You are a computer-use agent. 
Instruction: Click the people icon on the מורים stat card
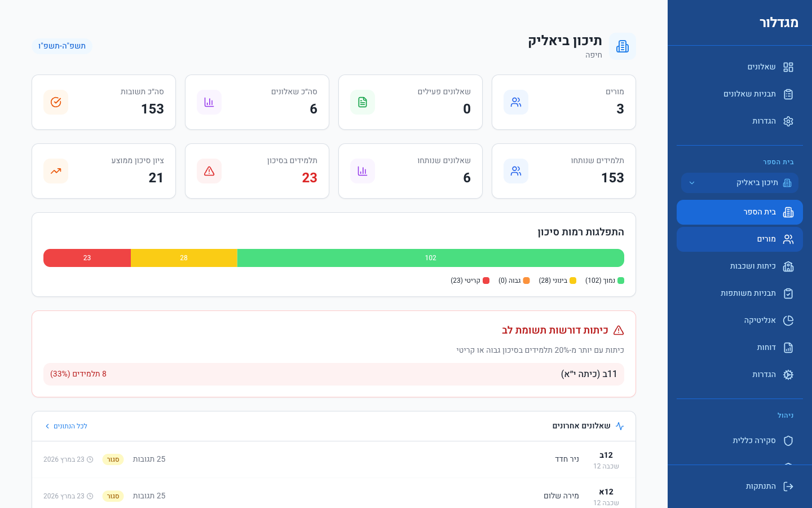pyautogui.click(x=516, y=102)
